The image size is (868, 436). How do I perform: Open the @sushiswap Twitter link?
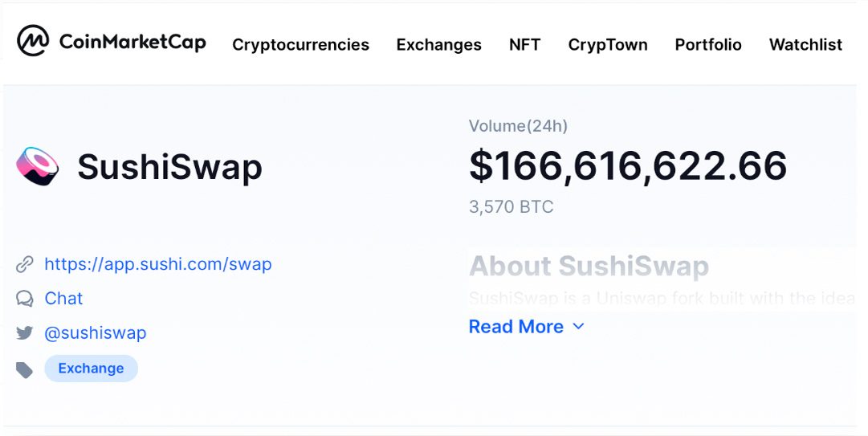point(96,333)
